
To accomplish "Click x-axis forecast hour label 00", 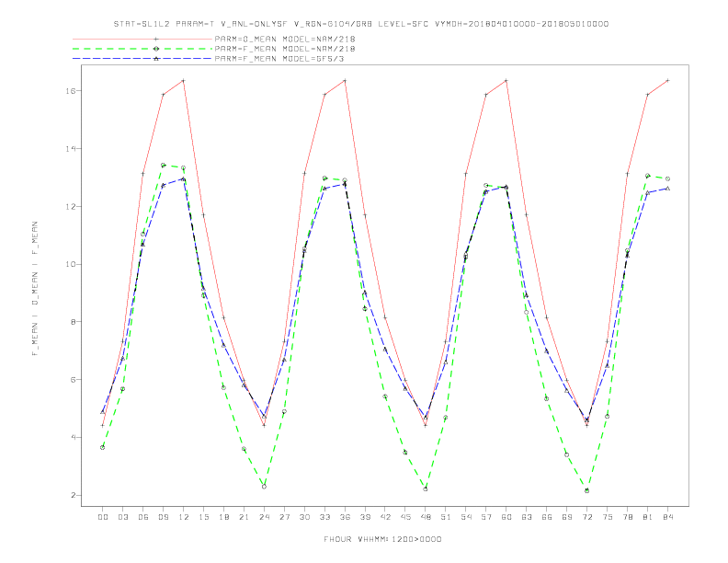I will pyautogui.click(x=103, y=517).
